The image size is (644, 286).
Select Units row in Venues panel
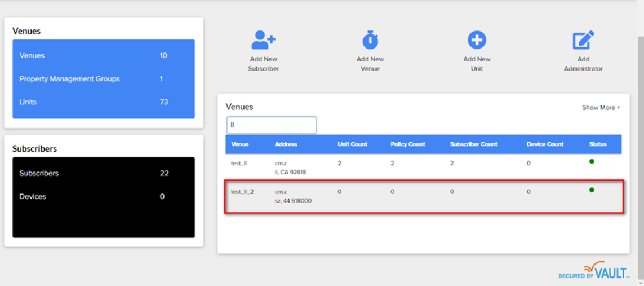coord(28,102)
